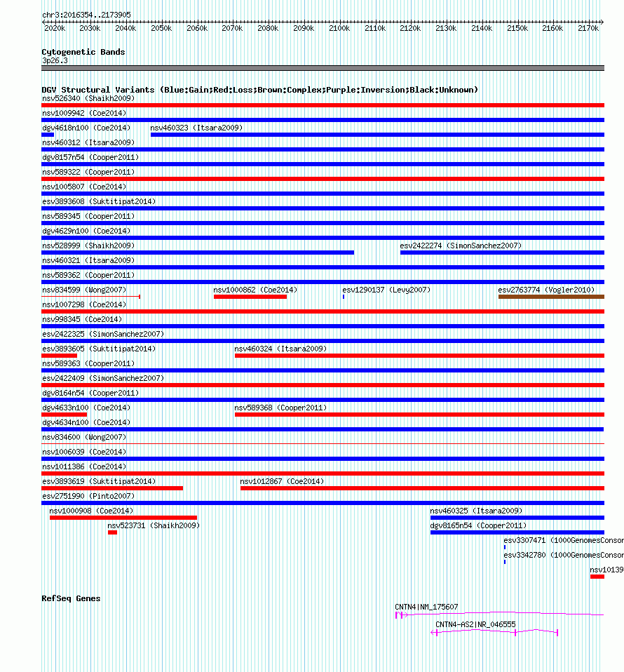The width and height of the screenshot is (624, 672).
Task: Select esv3893608 (Suktitipat2014) label
Action: tap(99, 201)
